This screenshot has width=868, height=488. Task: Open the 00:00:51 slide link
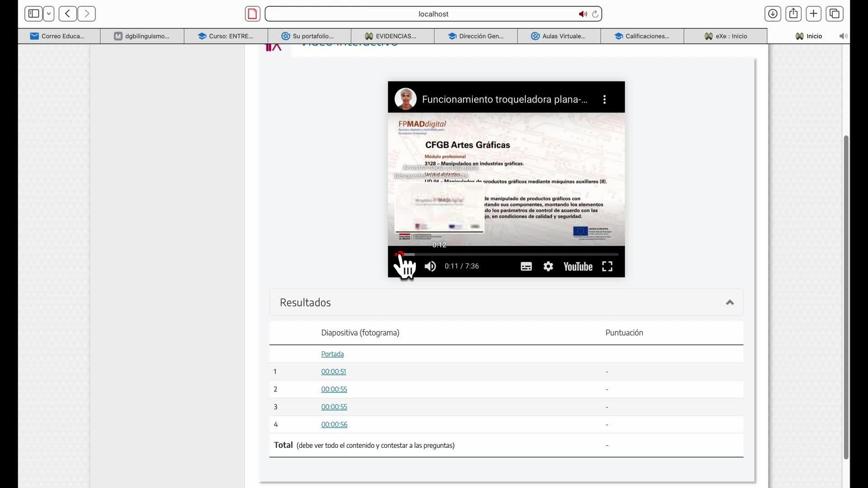pos(333,371)
